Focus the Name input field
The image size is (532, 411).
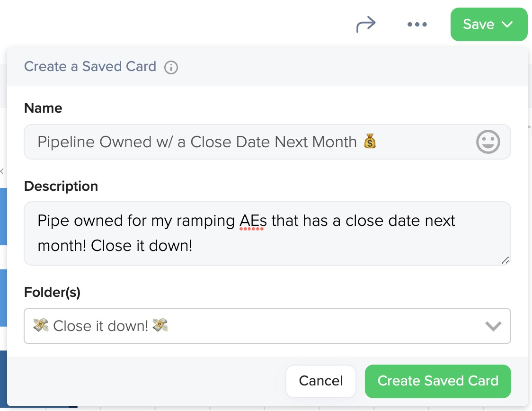click(x=267, y=142)
